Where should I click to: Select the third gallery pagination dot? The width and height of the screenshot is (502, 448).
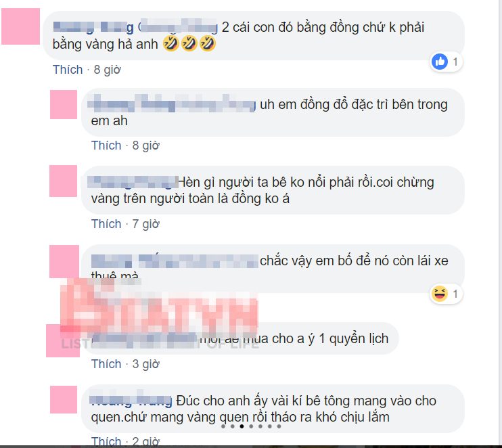[242, 426]
